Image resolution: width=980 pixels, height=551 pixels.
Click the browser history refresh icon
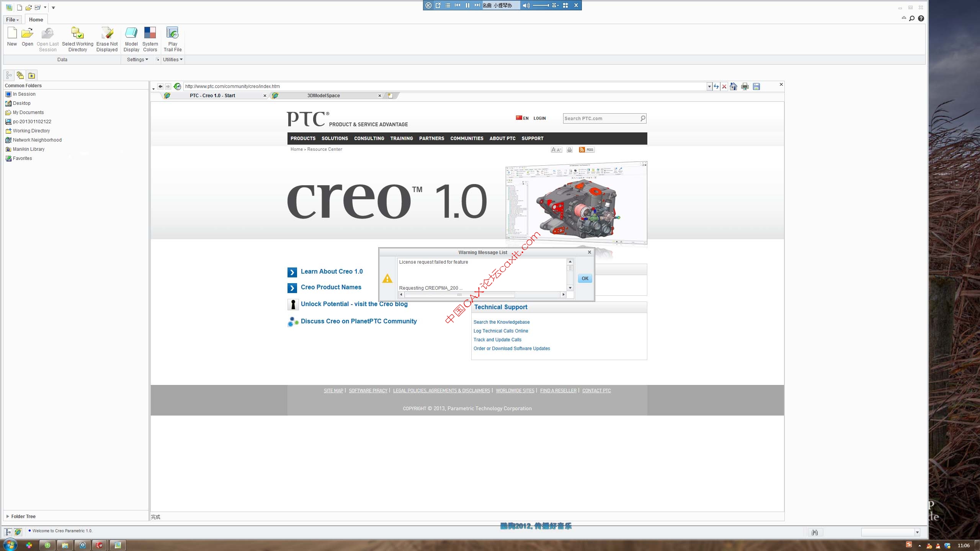pyautogui.click(x=177, y=86)
